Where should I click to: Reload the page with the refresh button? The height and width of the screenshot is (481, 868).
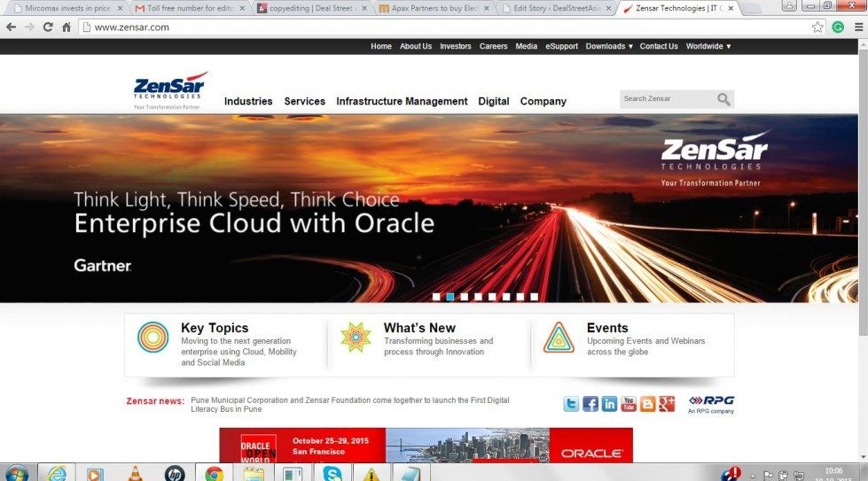pyautogui.click(x=48, y=27)
